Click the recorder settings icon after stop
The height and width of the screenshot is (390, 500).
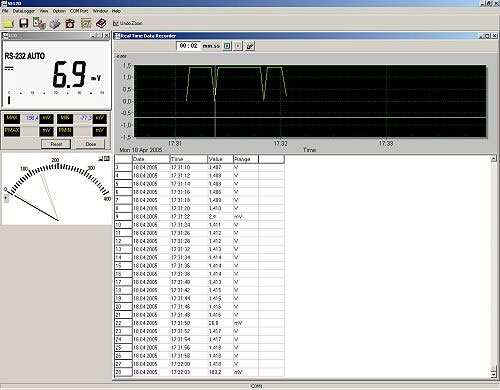250,46
